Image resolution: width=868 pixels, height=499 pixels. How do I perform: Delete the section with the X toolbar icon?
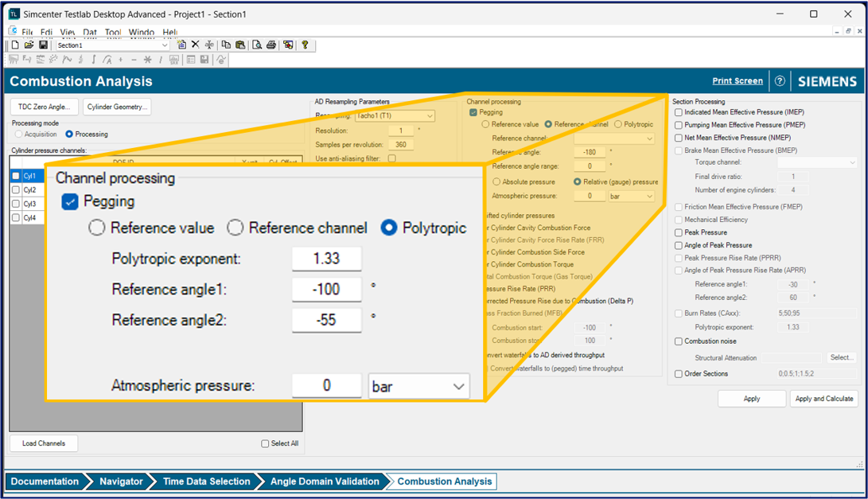click(x=196, y=45)
